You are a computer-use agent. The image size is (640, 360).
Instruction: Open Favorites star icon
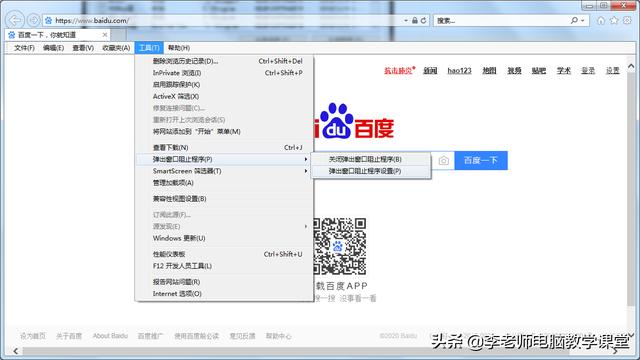[x=614, y=20]
